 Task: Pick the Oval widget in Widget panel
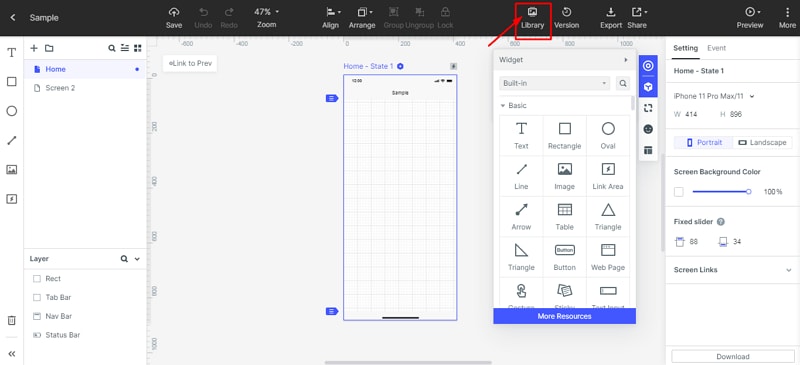click(608, 135)
